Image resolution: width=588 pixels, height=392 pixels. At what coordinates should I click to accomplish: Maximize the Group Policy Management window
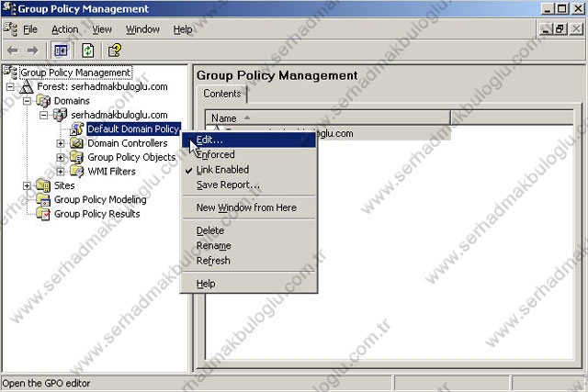tap(561, 8)
